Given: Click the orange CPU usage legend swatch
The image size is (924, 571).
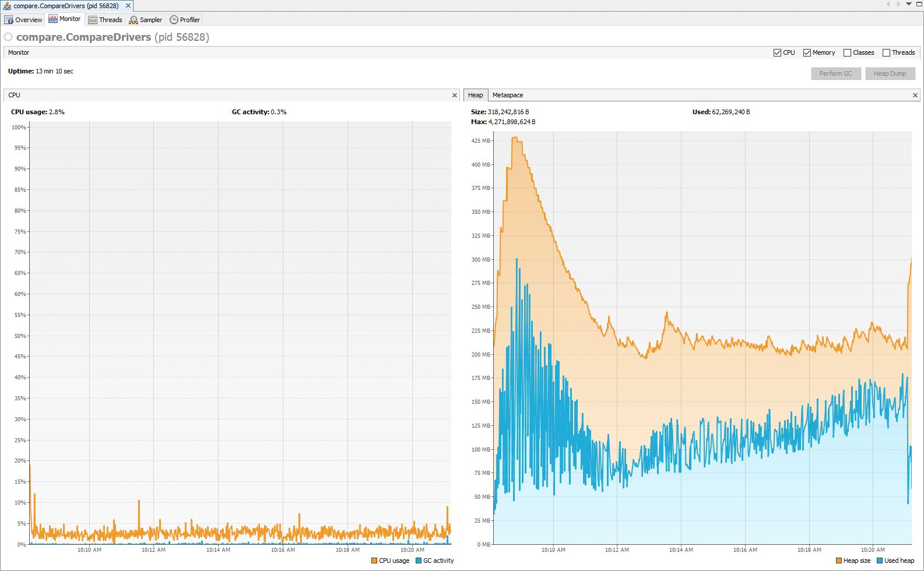Looking at the screenshot, I should (374, 561).
